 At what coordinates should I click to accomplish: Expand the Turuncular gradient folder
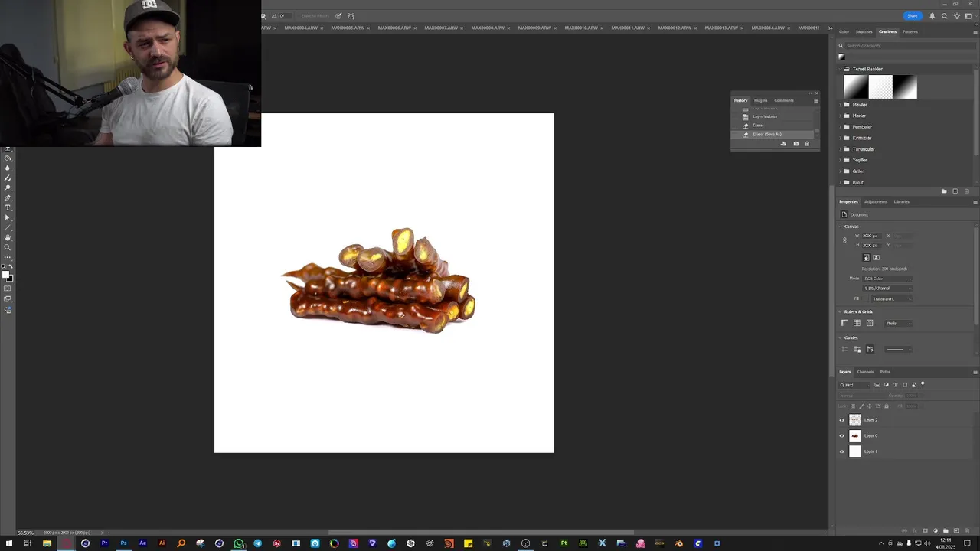pyautogui.click(x=840, y=149)
